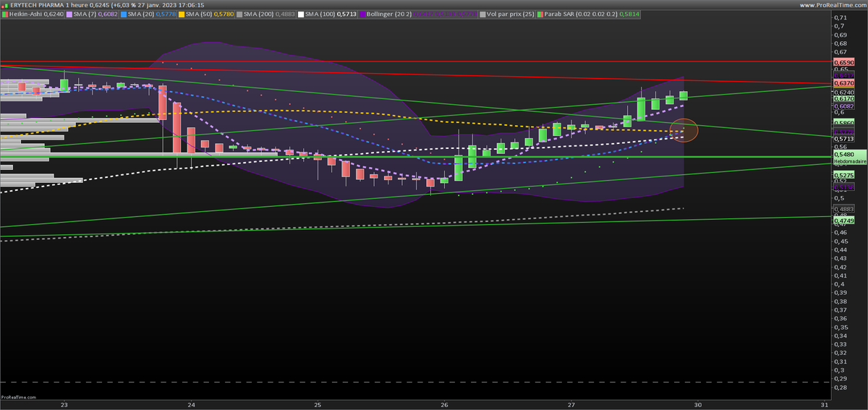Click the purple 0,6082 price label
Image resolution: width=868 pixels, height=410 pixels.
click(843, 106)
